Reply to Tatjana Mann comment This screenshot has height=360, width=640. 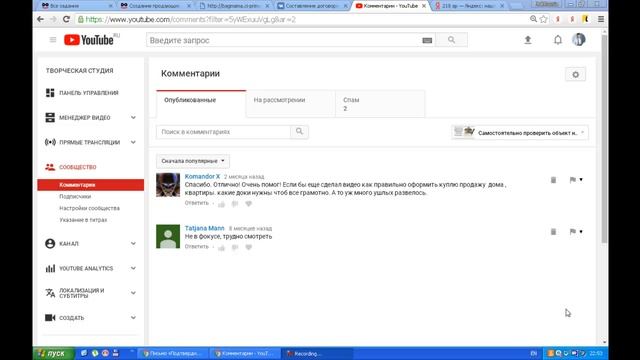click(x=196, y=247)
